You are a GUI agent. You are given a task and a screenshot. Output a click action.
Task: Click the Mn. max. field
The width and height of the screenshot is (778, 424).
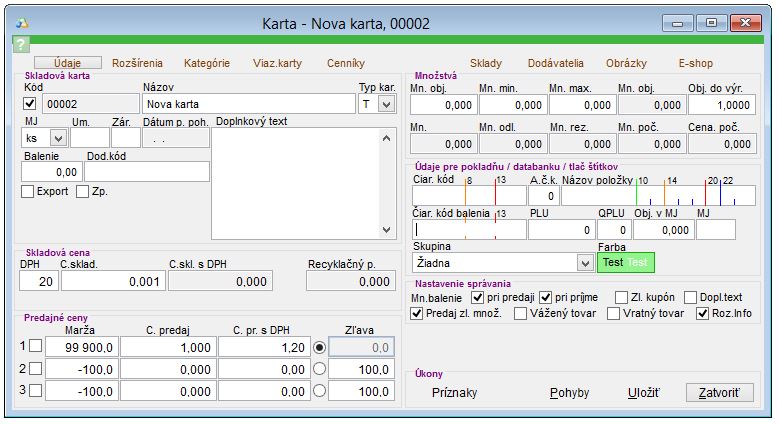(x=583, y=105)
